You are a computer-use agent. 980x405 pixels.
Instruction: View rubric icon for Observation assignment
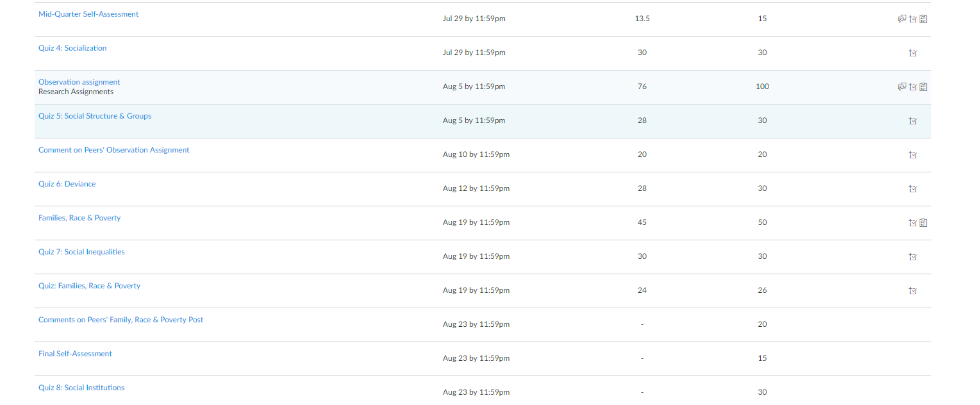tap(924, 87)
